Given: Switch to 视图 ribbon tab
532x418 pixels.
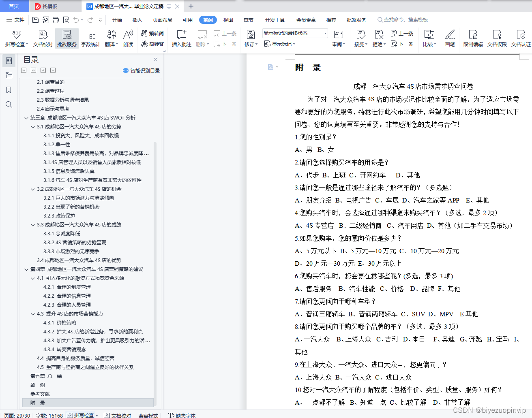Looking at the screenshot, I should click(228, 20).
